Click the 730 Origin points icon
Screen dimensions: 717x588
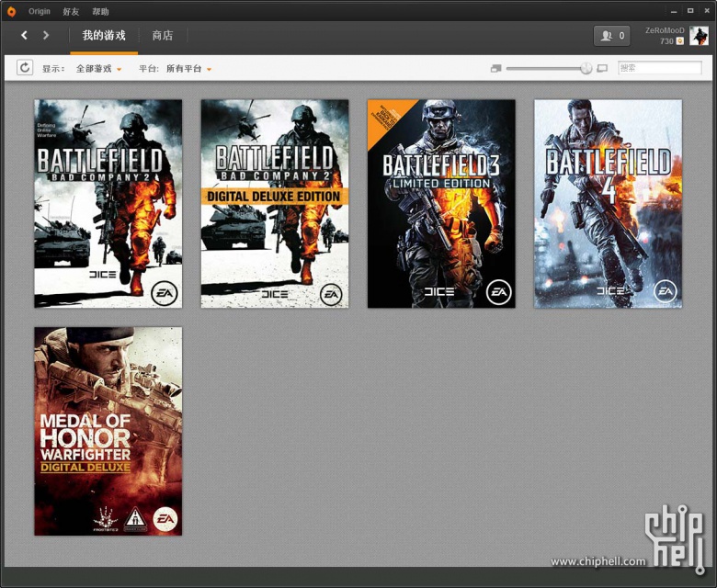[x=680, y=41]
